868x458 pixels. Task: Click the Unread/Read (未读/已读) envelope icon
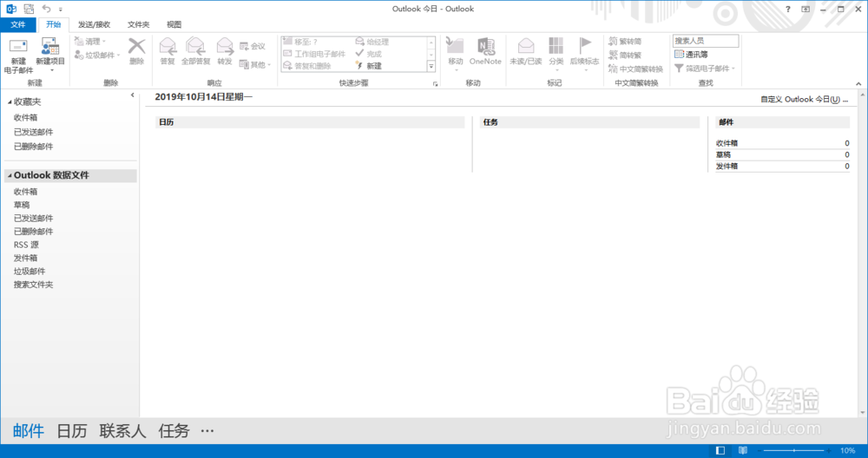coord(526,47)
